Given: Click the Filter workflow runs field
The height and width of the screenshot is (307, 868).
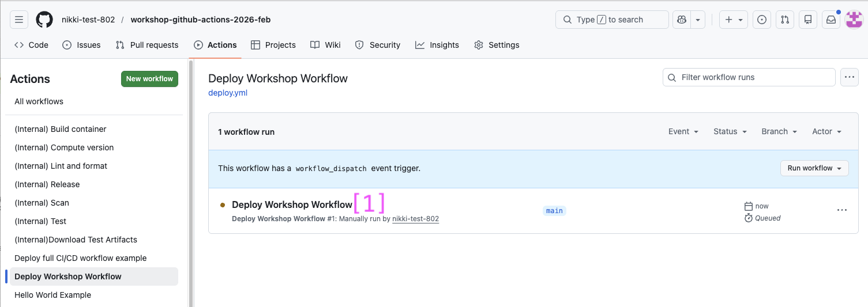Looking at the screenshot, I should click(x=749, y=77).
